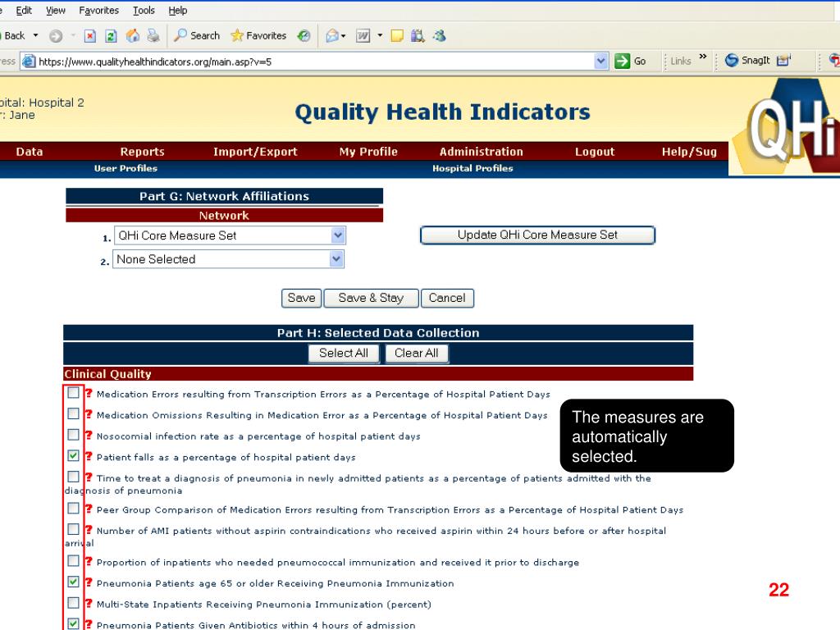
Task: Check Multi-State Inpatients Pneumonia Immunization checkbox
Action: coord(73,602)
